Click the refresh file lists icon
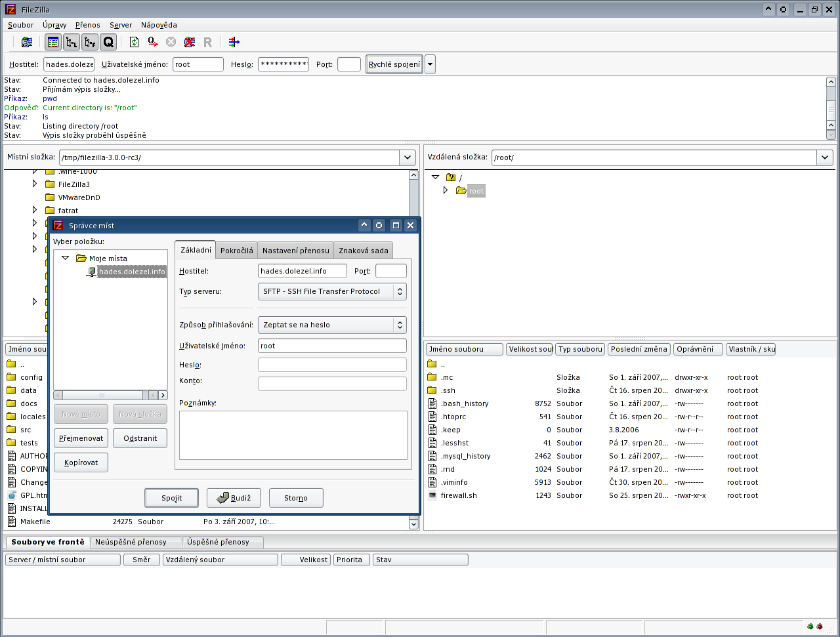The width and height of the screenshot is (840, 637). coord(134,42)
